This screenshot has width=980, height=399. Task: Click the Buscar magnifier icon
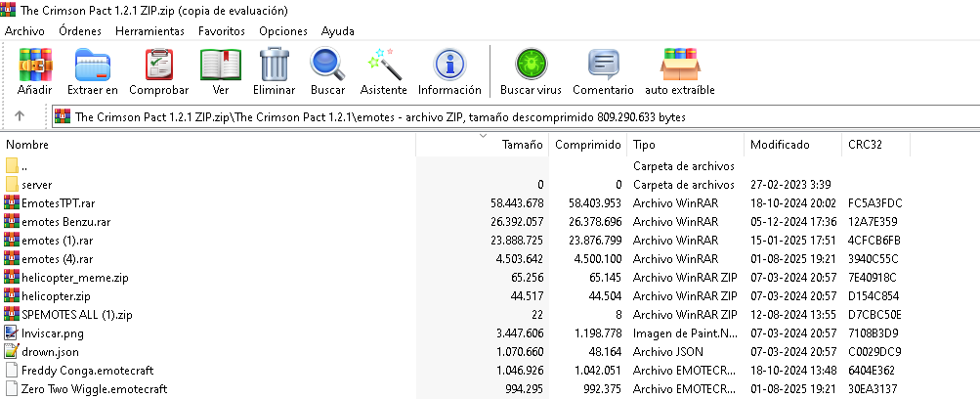[327, 65]
